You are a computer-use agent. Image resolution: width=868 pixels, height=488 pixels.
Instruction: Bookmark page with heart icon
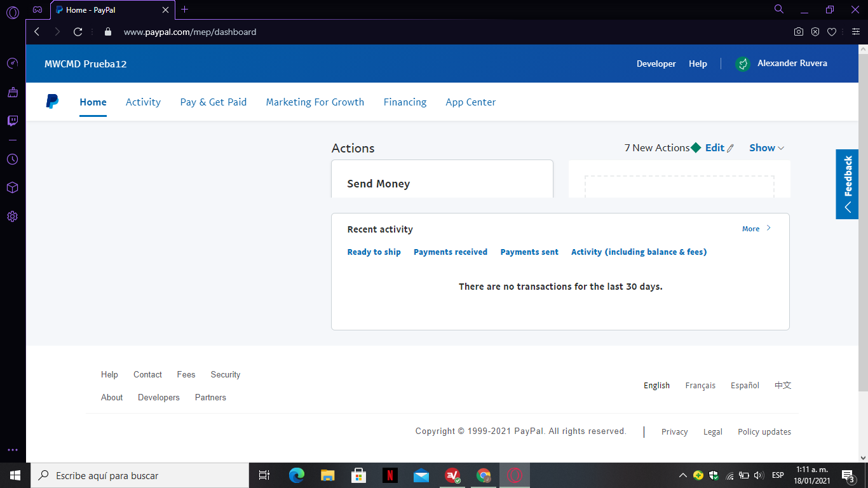coord(831,32)
